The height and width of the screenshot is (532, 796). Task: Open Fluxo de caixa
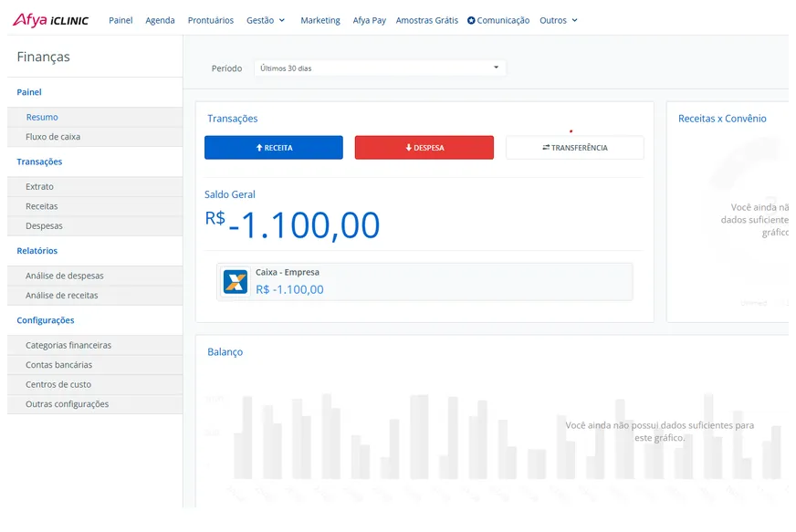(x=95, y=137)
